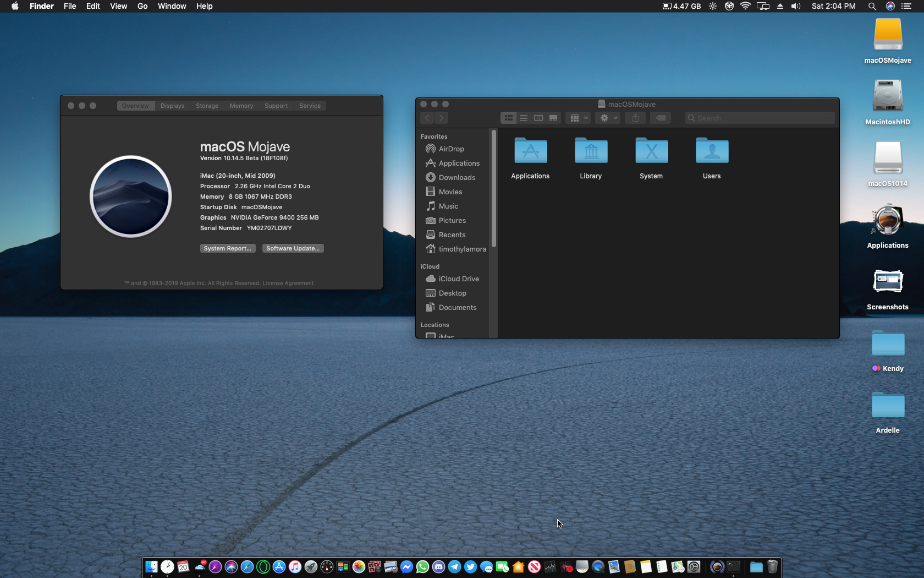Select the Applications folder in Finder window

[x=530, y=159]
